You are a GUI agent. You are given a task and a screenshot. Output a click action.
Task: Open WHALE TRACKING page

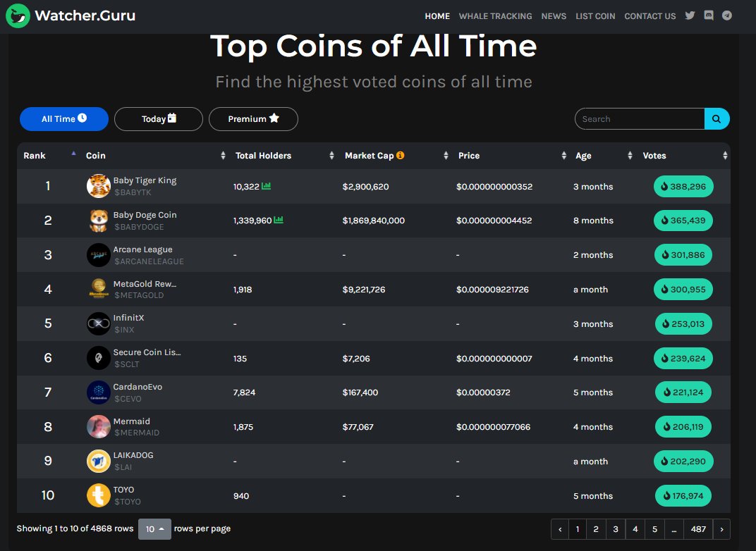click(495, 16)
